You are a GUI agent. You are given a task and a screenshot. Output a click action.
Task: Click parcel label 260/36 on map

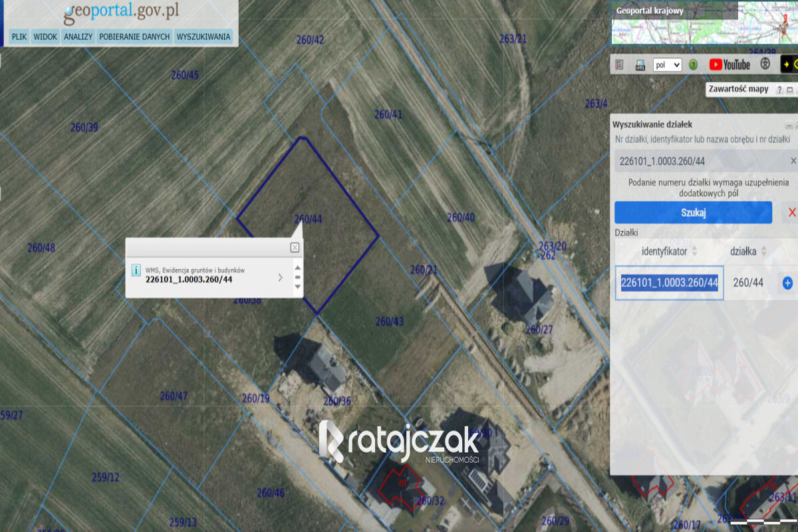(x=337, y=401)
